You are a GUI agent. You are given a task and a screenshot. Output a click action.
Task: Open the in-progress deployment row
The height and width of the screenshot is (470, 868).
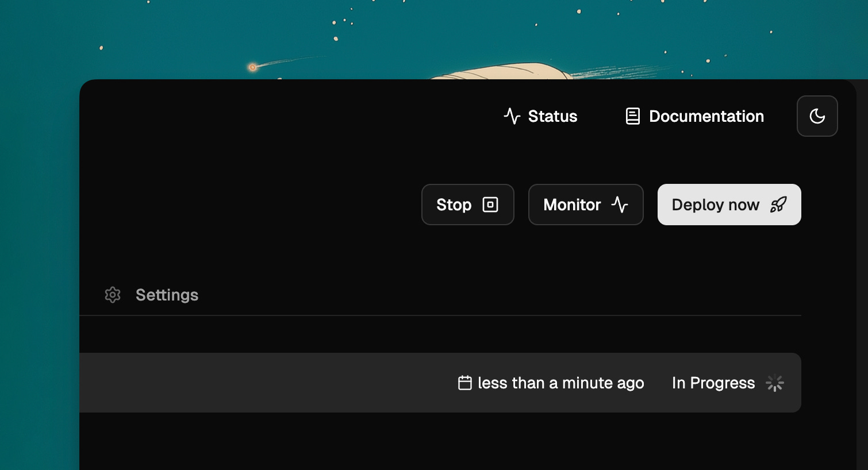[x=440, y=383]
